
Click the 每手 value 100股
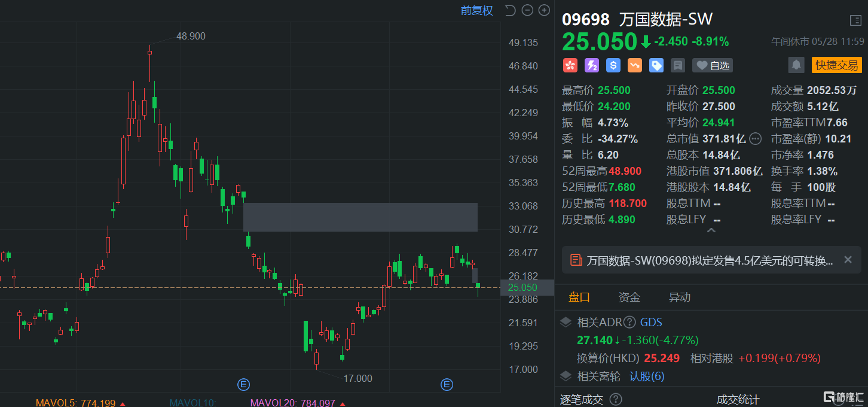(x=823, y=187)
